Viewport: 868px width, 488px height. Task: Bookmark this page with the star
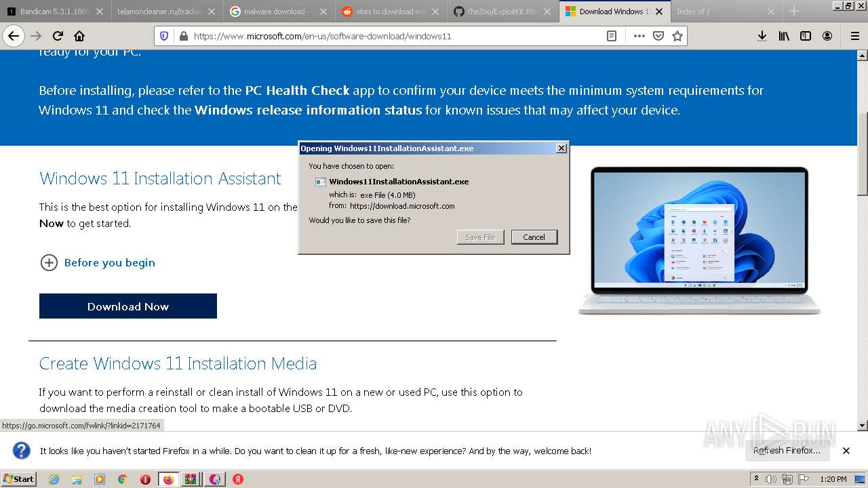(677, 36)
